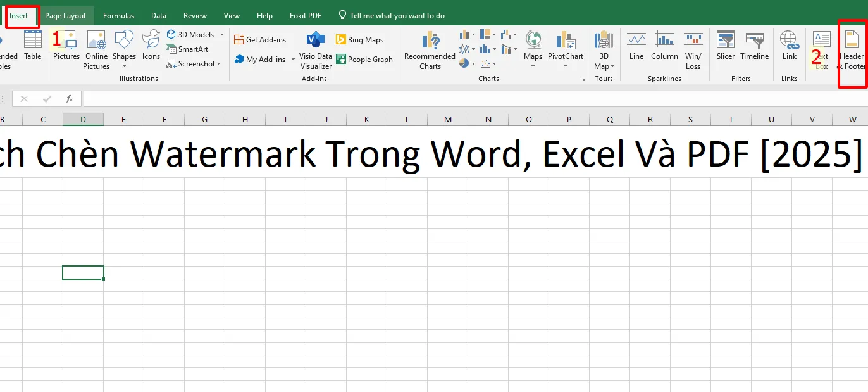
Task: Open Insert Hierarchy Chart dropdown
Action: 488,34
